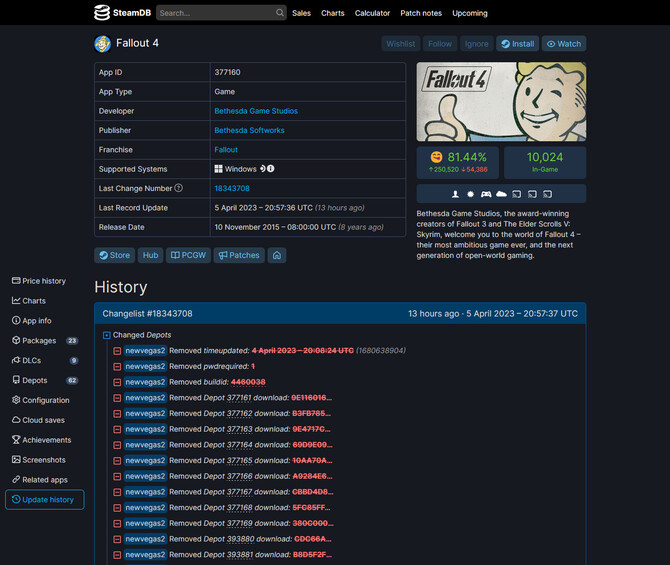Open Sales in top navigation

tap(301, 13)
